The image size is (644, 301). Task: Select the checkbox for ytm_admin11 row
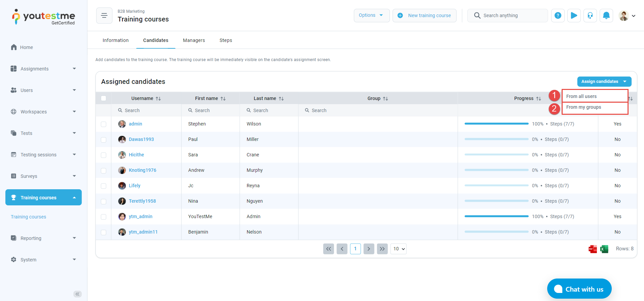(104, 232)
